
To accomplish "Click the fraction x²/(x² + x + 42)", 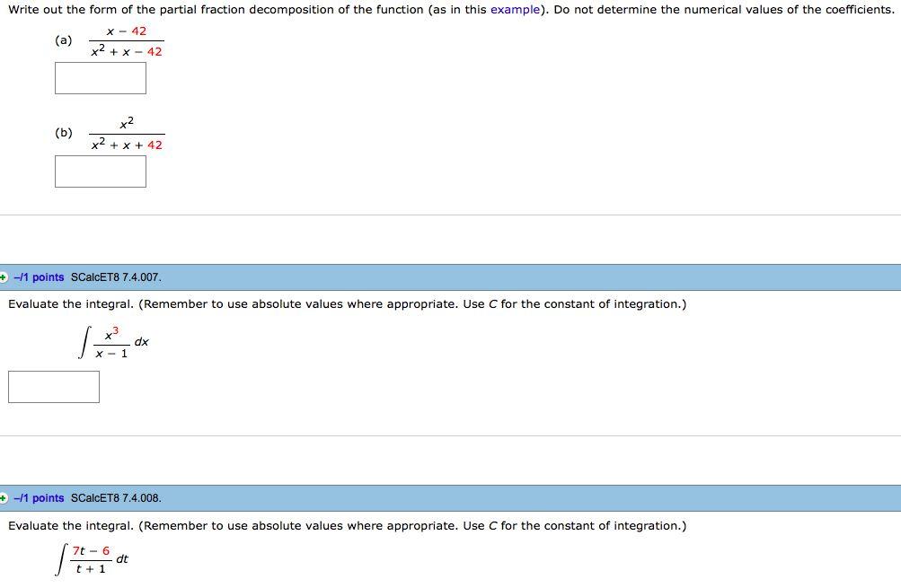I will point(128,132).
